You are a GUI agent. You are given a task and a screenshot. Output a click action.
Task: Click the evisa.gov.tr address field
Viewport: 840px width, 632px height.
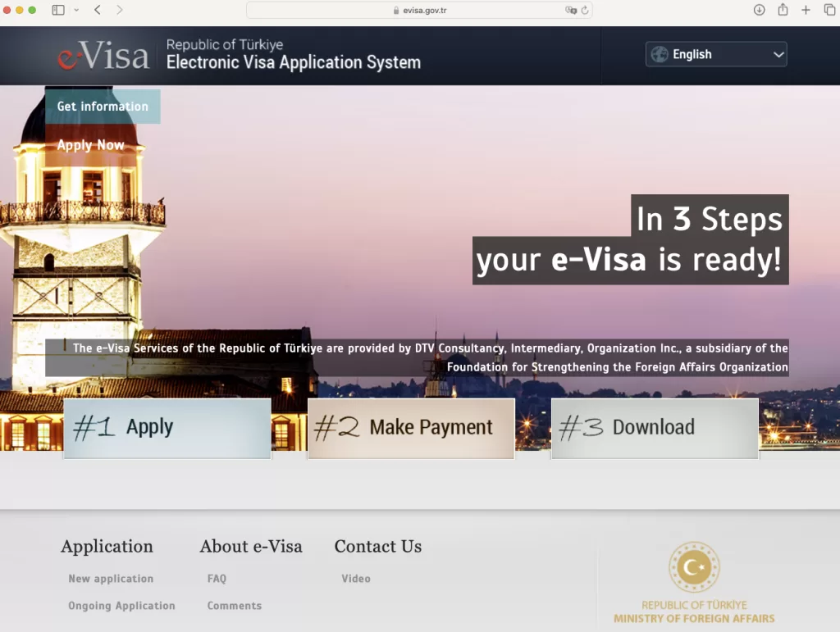coord(419,10)
